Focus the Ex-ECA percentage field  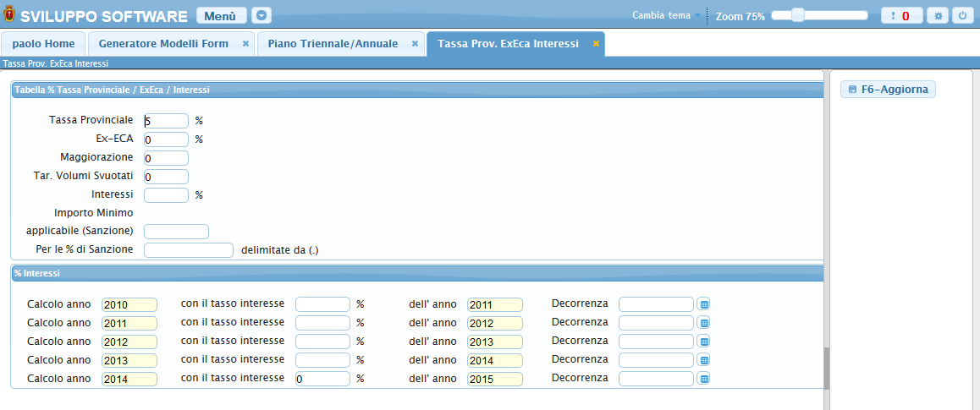[166, 139]
